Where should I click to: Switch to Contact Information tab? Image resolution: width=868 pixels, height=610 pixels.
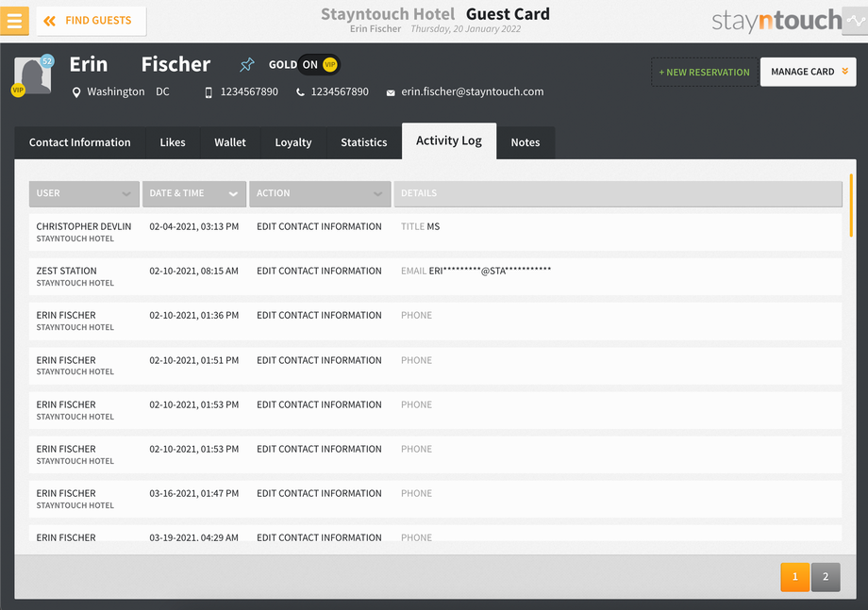79,142
